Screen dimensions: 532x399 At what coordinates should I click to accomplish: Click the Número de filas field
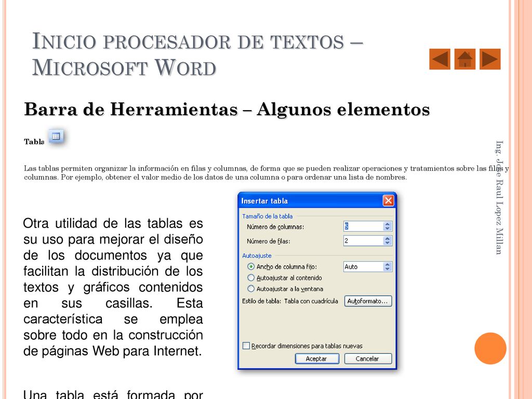[363, 241]
